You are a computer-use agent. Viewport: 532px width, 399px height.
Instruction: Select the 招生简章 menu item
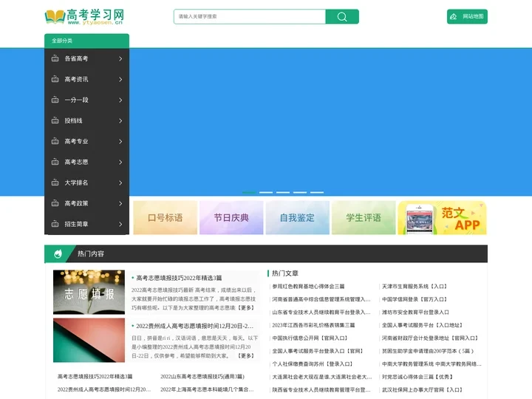(86, 225)
